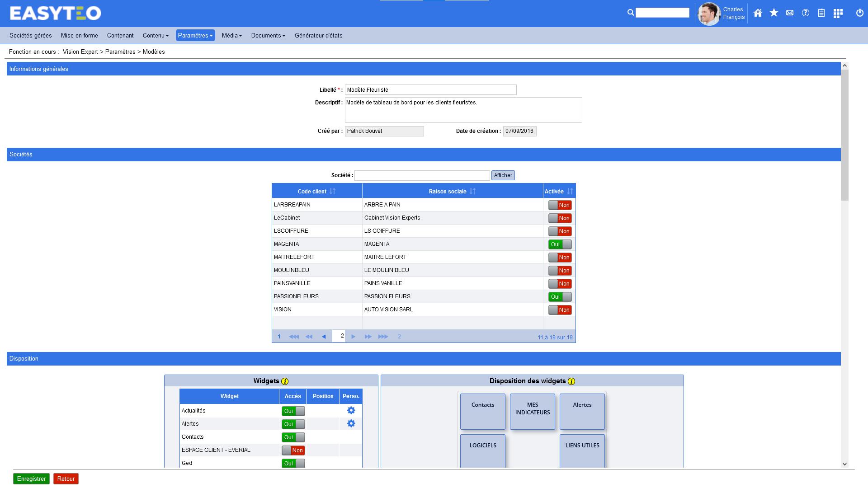Click the Société search input field

tap(422, 175)
